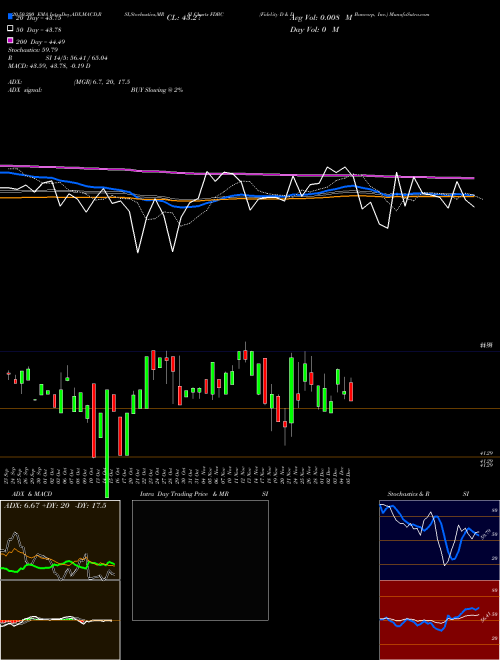Click the 'Stochastics & R' panel title

(x=409, y=494)
